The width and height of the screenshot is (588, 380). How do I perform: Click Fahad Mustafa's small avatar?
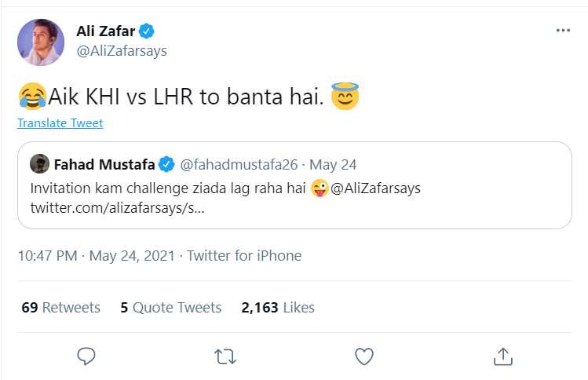39,164
